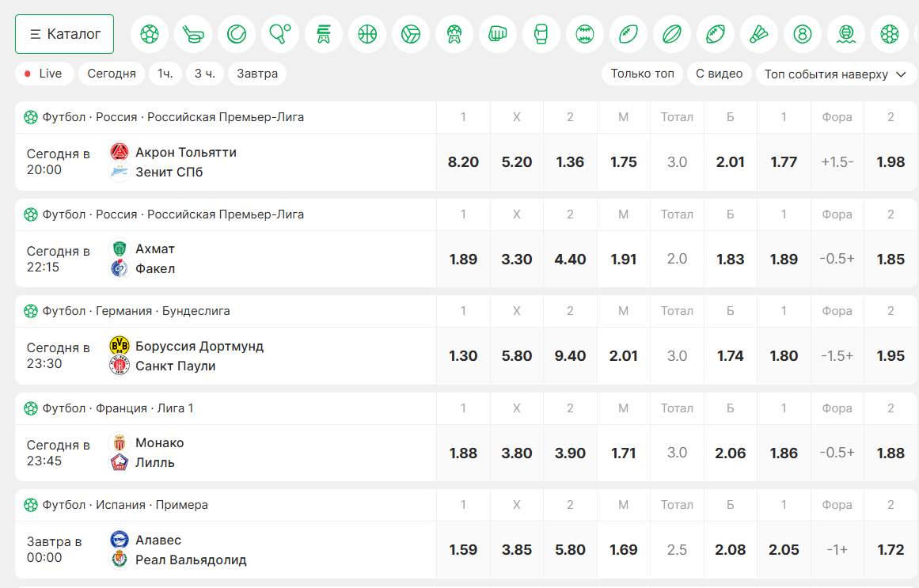
Task: Select the billiards eight-ball icon
Action: 803,34
